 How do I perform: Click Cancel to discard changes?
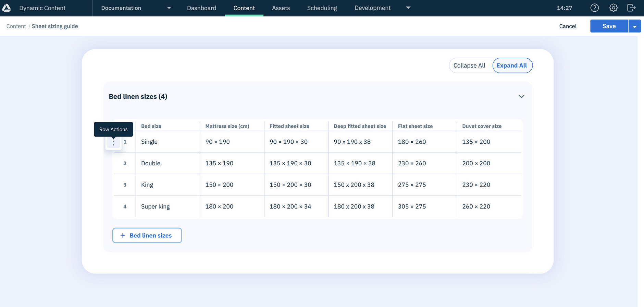pos(568,26)
